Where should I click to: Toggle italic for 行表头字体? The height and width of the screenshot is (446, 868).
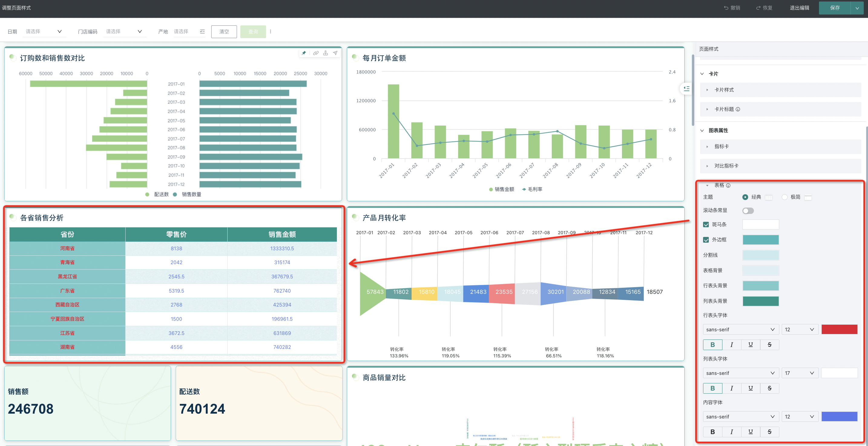point(731,345)
